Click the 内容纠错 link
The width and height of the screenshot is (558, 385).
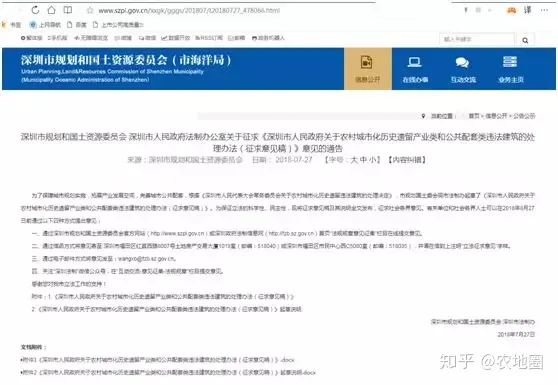pos(406,160)
